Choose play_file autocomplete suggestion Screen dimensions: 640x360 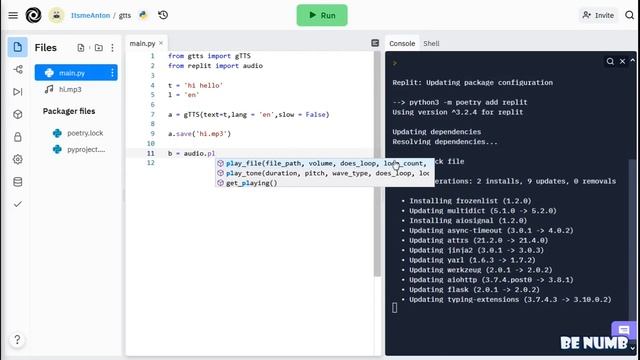point(325,163)
